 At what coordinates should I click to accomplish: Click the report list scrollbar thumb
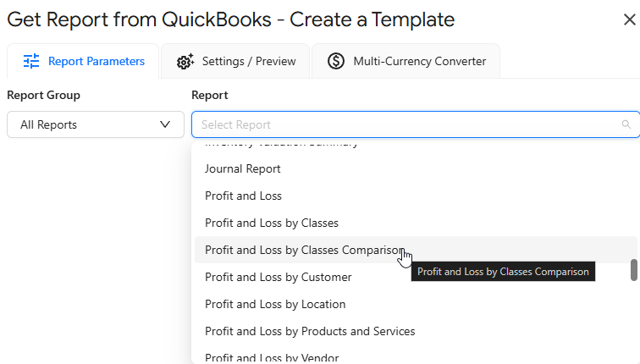click(633, 270)
